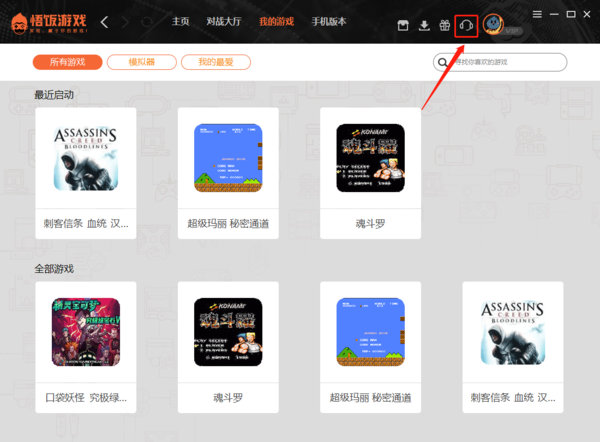Screen dimensions: 600x442
Task: Click 口袋妖怪 究极绿 title
Action: click(86, 398)
